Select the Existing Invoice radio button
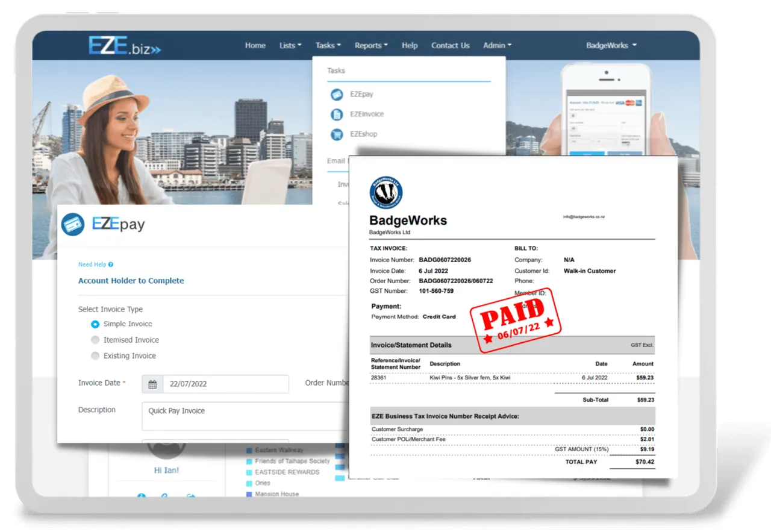771x532 pixels. pos(95,356)
